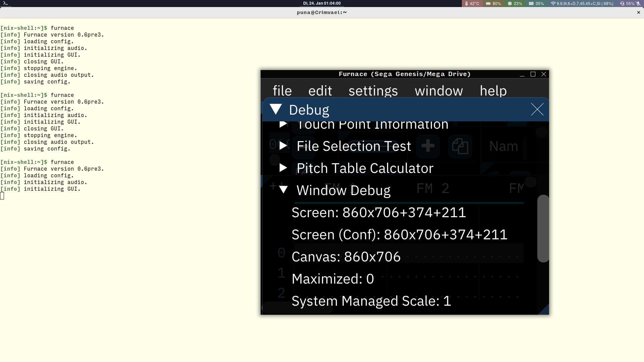
Task: Click the muted microphone icon in the top bar
Action: [x=638, y=3]
